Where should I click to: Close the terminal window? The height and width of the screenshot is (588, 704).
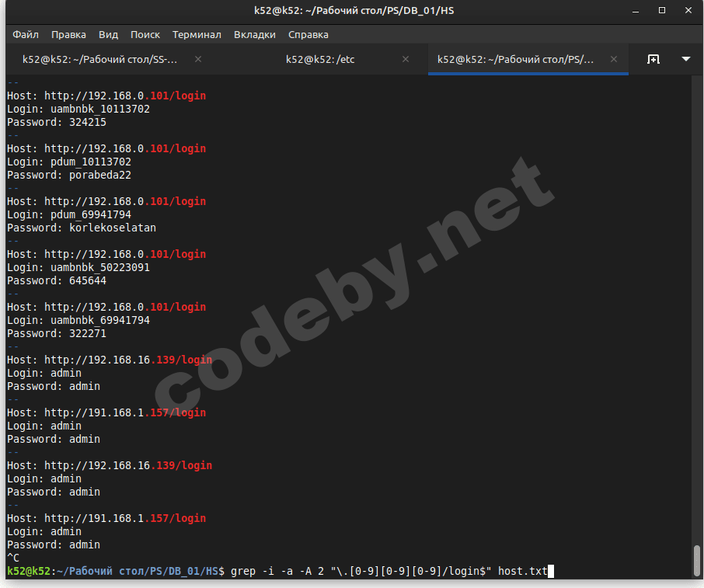coord(688,10)
